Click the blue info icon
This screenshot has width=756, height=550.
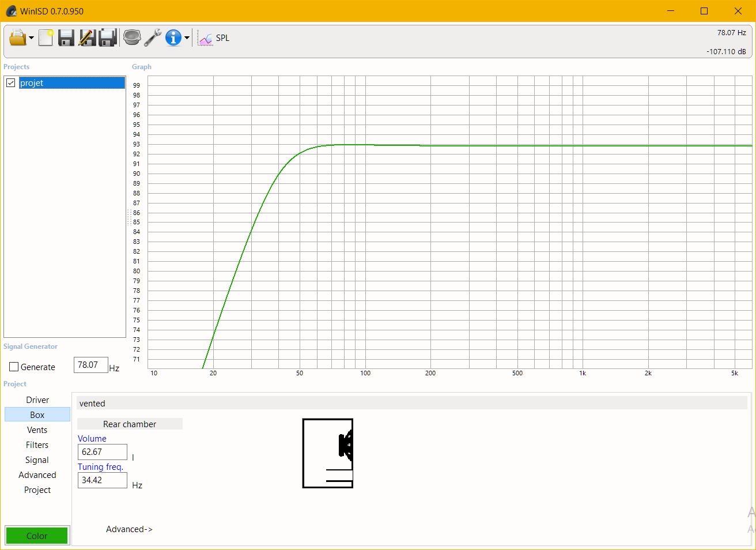(173, 38)
